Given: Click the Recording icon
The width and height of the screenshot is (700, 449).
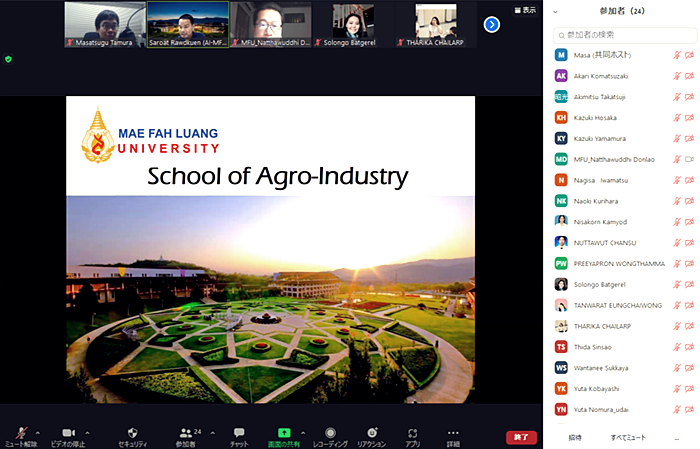Looking at the screenshot, I should tap(330, 432).
